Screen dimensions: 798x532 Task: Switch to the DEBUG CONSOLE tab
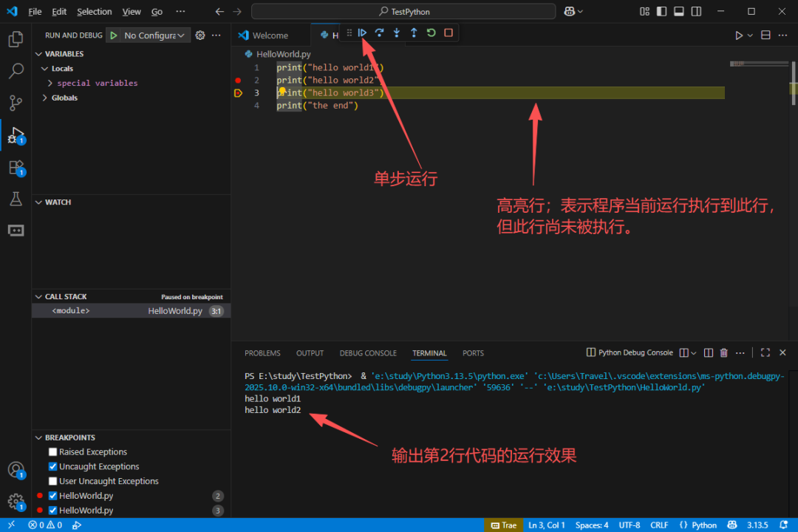point(368,352)
